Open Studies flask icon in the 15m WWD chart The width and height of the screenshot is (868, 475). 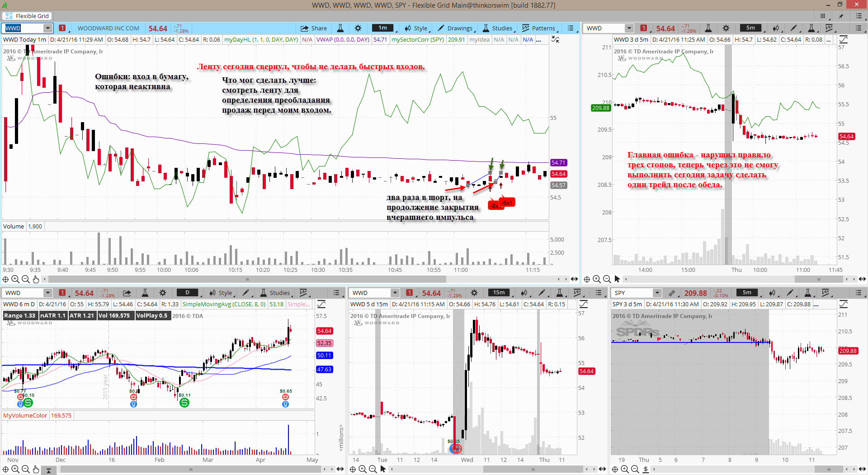click(x=559, y=293)
